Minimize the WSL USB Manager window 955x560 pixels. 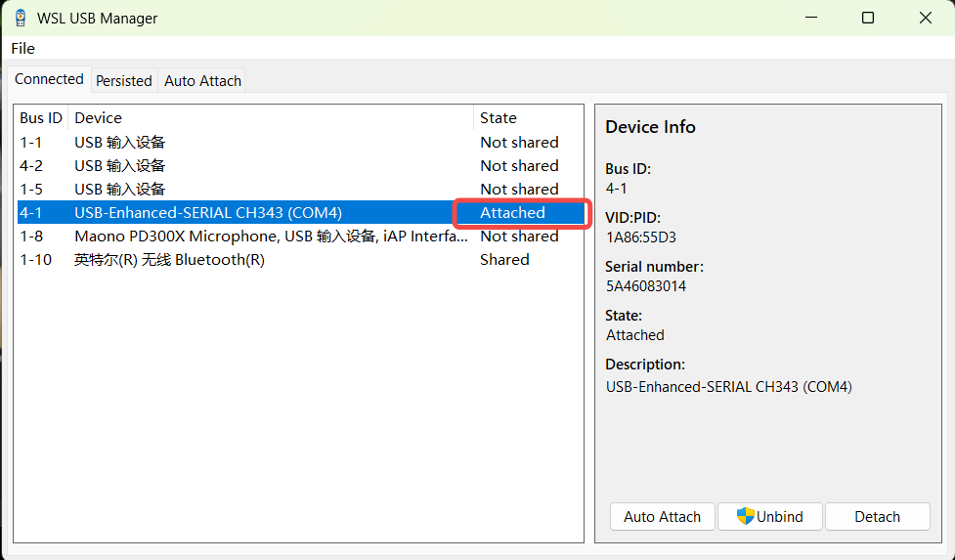810,18
